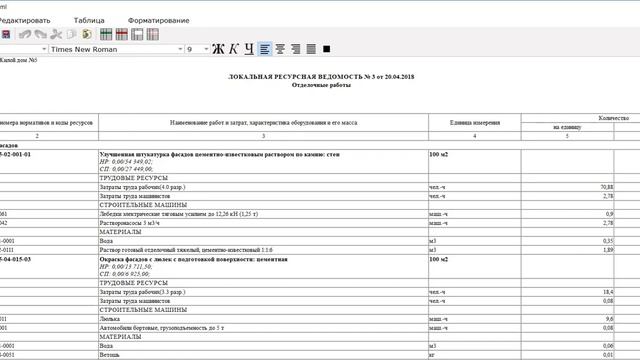Toggle underline with the Ч button
Image resolution: width=640 pixels, height=360 pixels.
pyautogui.click(x=249, y=49)
